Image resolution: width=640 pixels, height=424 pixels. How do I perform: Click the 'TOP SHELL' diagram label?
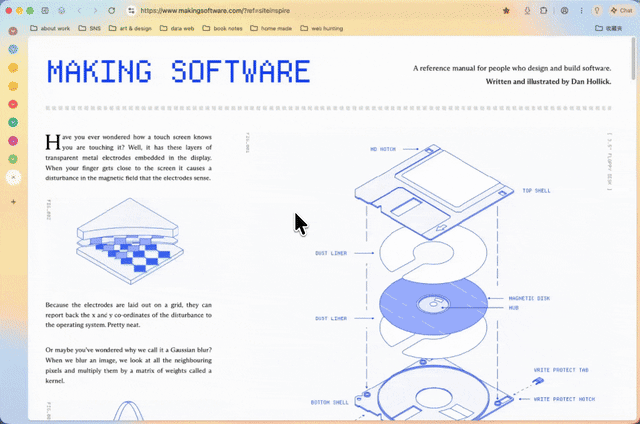pyautogui.click(x=536, y=191)
